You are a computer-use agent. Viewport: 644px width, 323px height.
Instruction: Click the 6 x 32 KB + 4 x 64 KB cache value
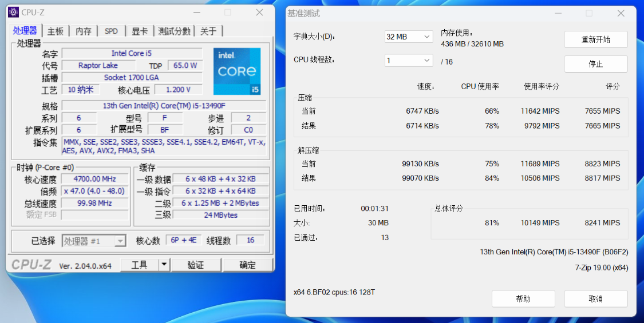[x=220, y=191]
